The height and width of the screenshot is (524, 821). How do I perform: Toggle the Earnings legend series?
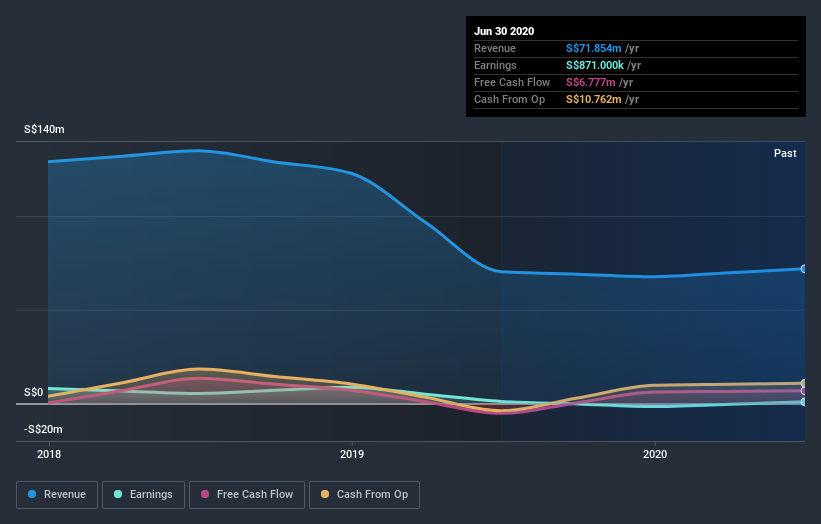pos(143,495)
